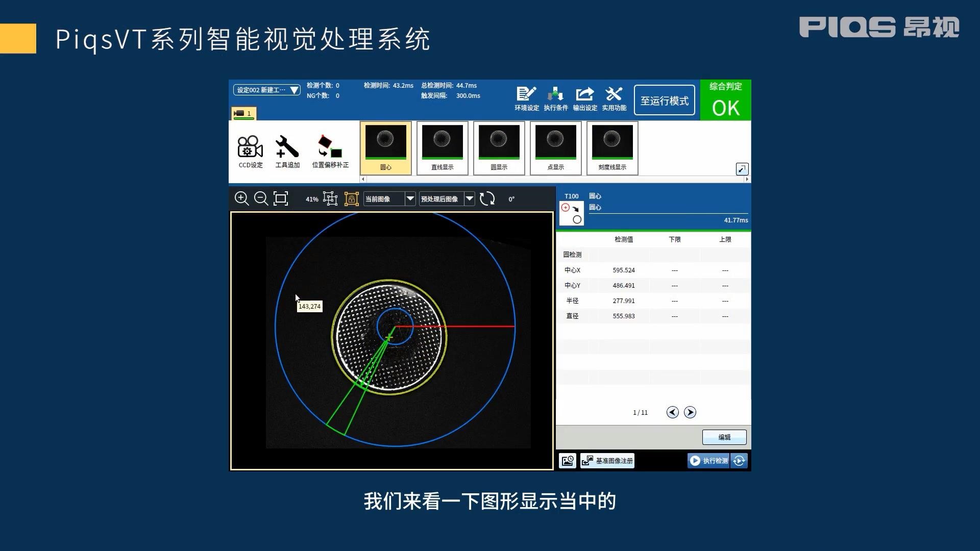Click the thumbnail strip left scroll arrow
The image size is (980, 551).
pos(363,179)
